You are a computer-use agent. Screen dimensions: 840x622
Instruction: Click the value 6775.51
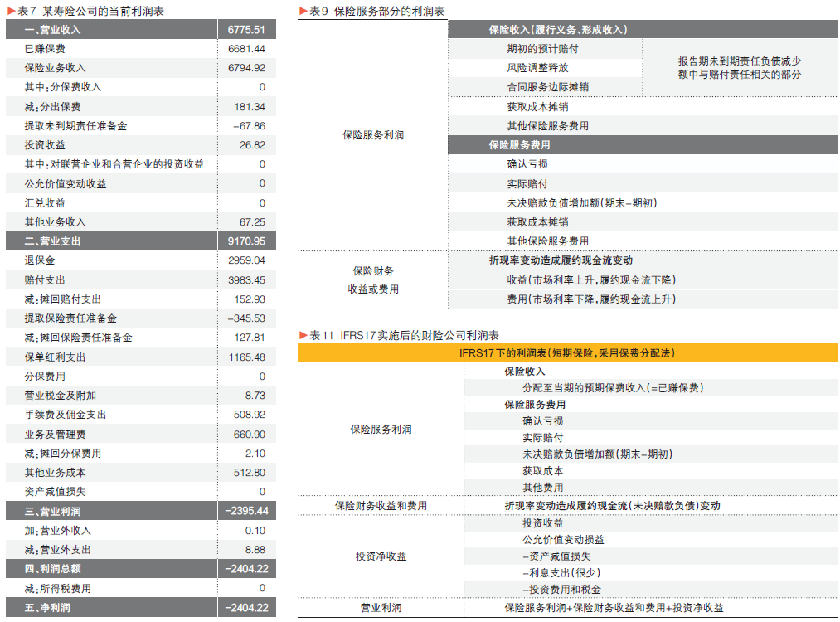click(246, 30)
